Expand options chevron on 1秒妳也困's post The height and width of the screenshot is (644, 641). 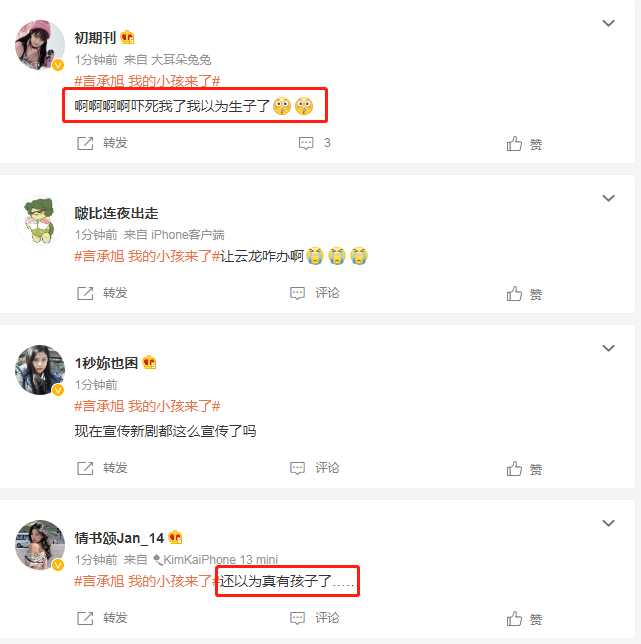click(x=608, y=348)
